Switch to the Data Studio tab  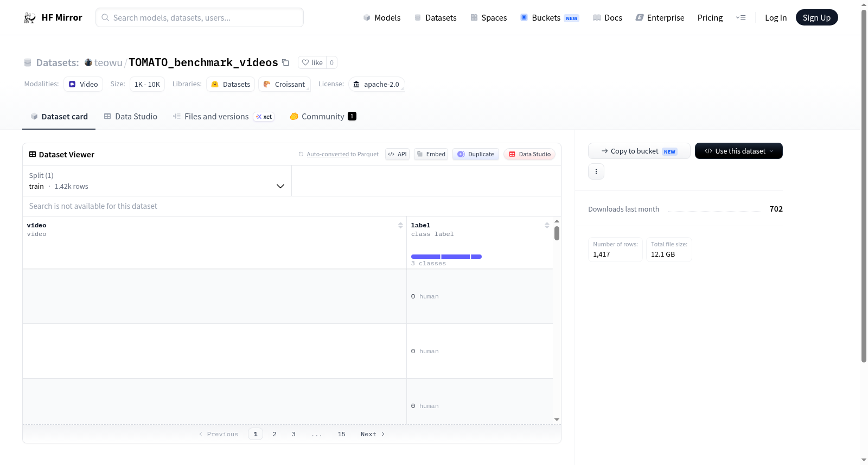pyautogui.click(x=131, y=116)
